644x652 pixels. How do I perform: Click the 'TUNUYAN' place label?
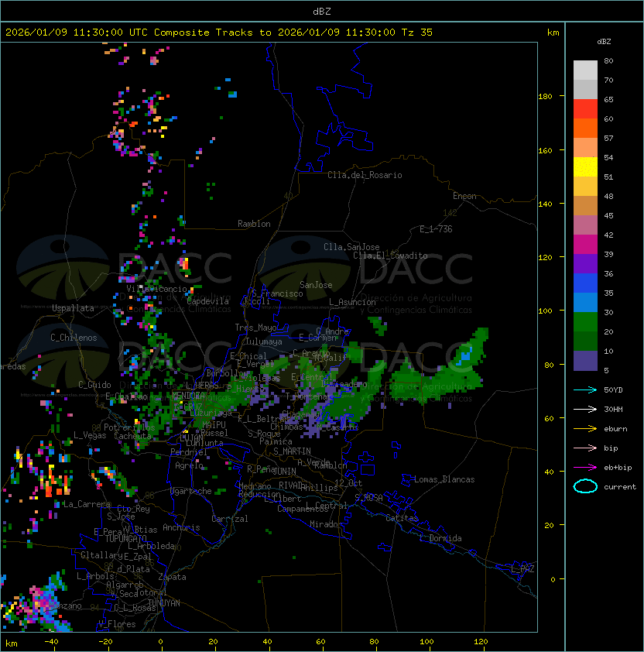(x=164, y=603)
